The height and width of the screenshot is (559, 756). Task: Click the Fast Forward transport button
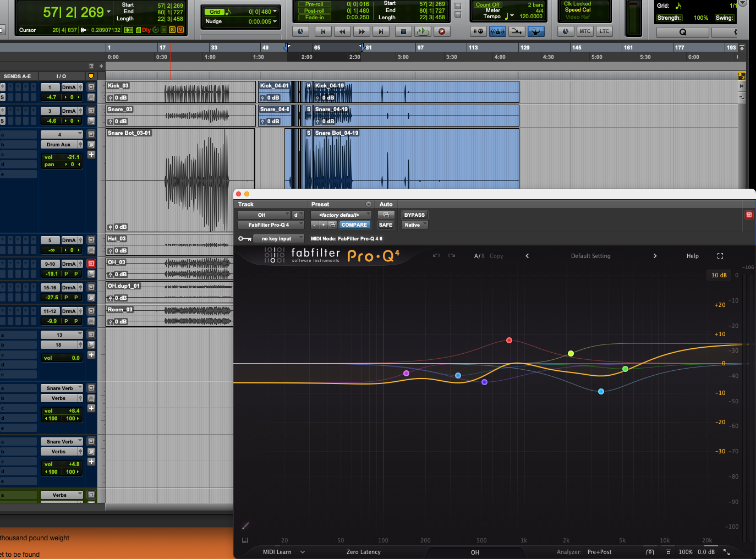coord(361,31)
